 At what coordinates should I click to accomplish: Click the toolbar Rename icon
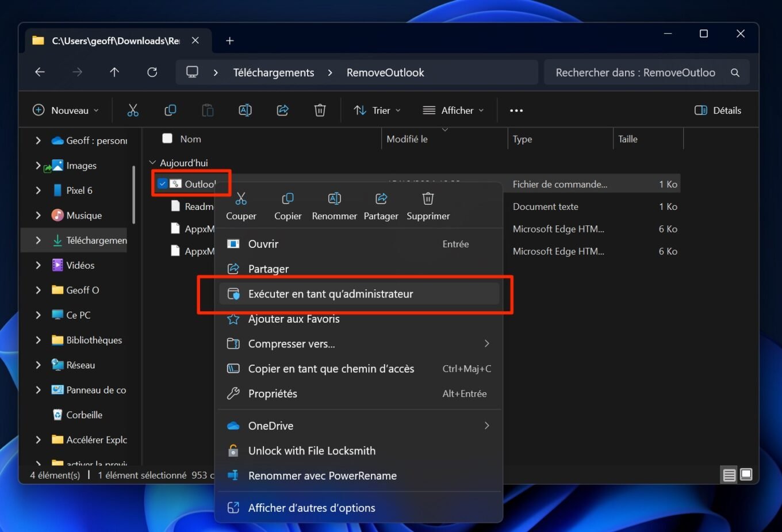click(245, 110)
